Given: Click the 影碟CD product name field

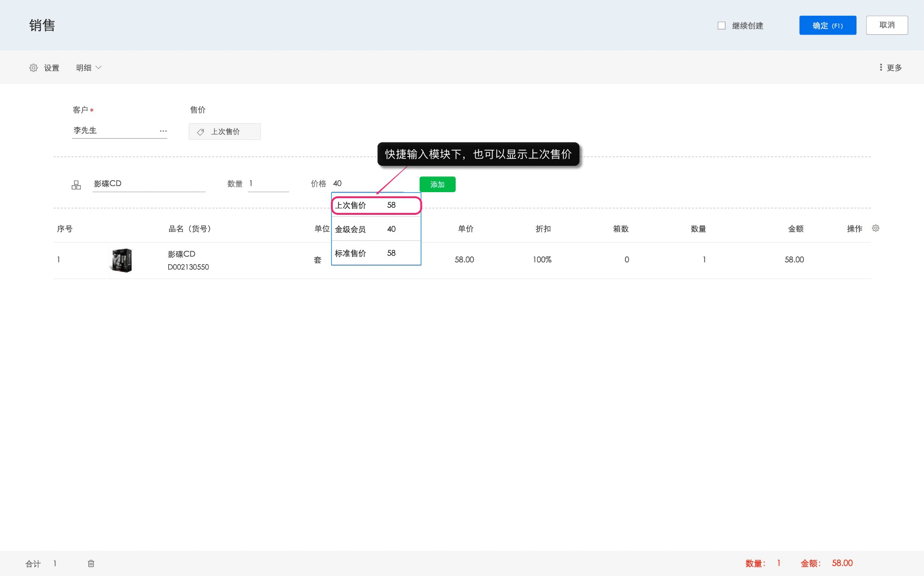Looking at the screenshot, I should (x=148, y=184).
